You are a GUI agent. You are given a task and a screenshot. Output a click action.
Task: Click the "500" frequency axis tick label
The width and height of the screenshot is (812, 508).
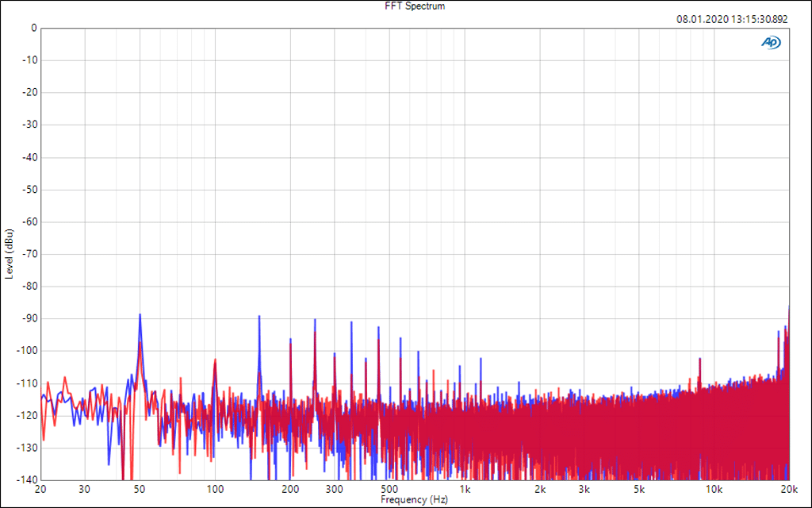pyautogui.click(x=389, y=489)
